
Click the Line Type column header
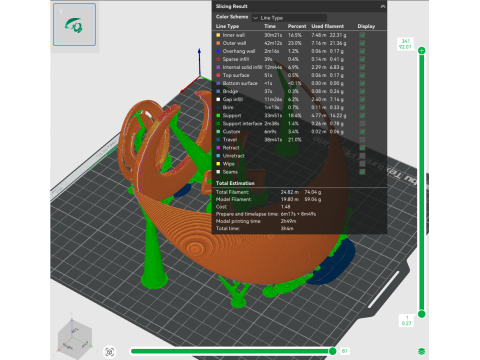pyautogui.click(x=227, y=26)
